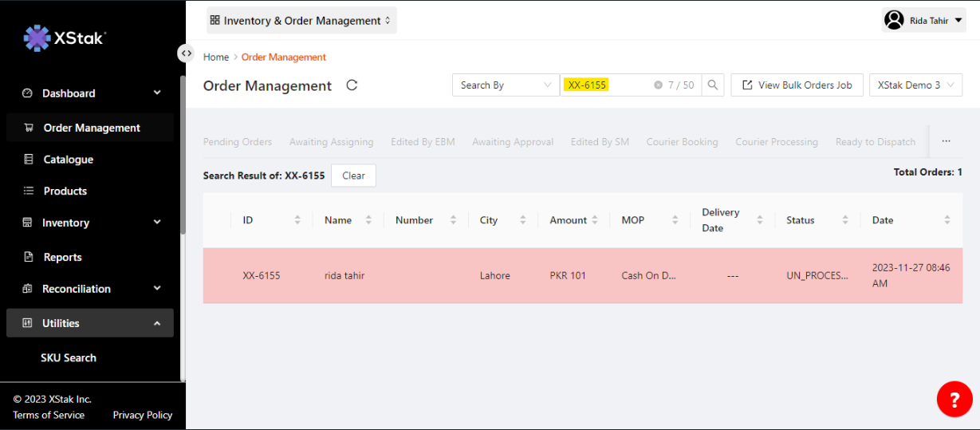
Task: Open the Courier Booking tab
Action: [682, 142]
